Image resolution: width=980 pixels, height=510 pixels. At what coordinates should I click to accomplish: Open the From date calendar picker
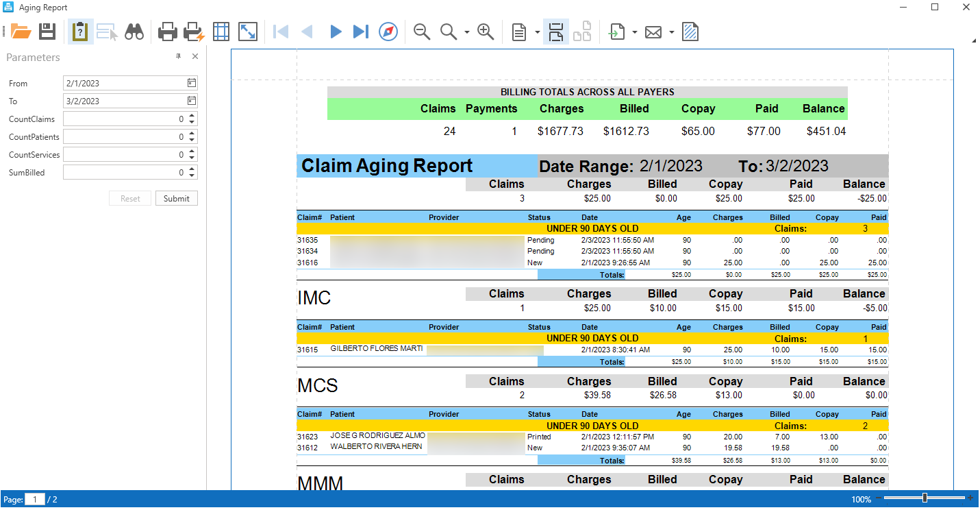192,83
